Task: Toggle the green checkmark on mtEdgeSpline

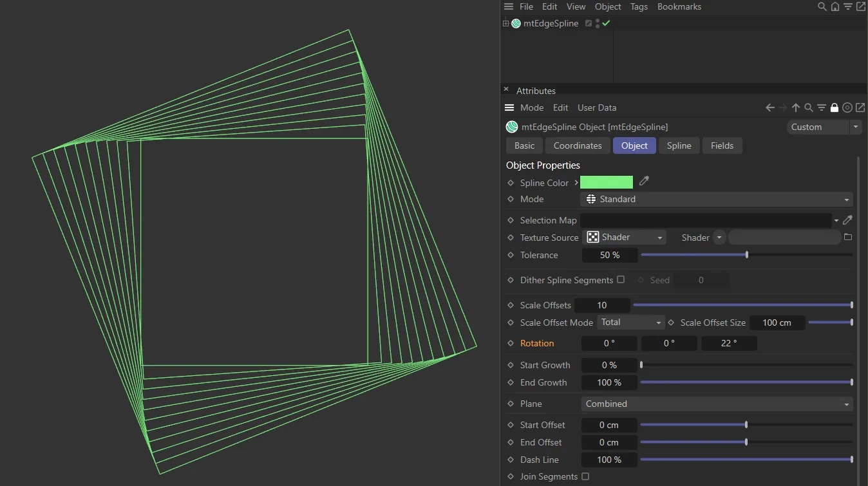Action: click(606, 23)
